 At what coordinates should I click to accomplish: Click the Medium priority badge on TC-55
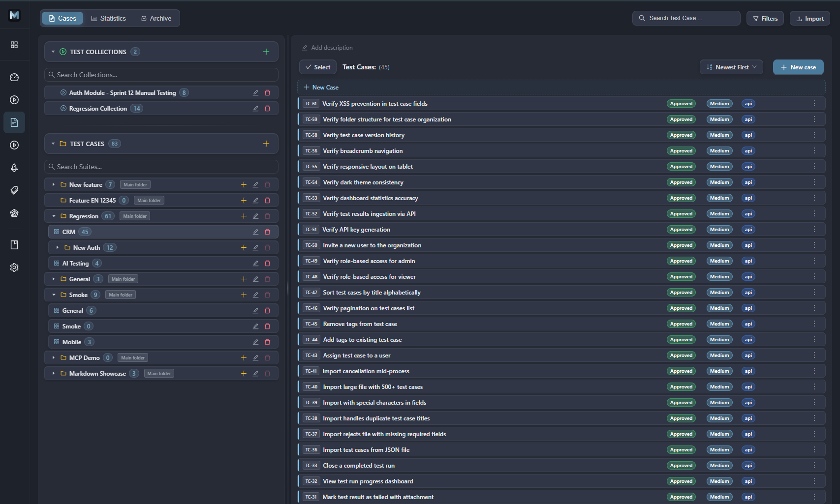click(x=719, y=167)
